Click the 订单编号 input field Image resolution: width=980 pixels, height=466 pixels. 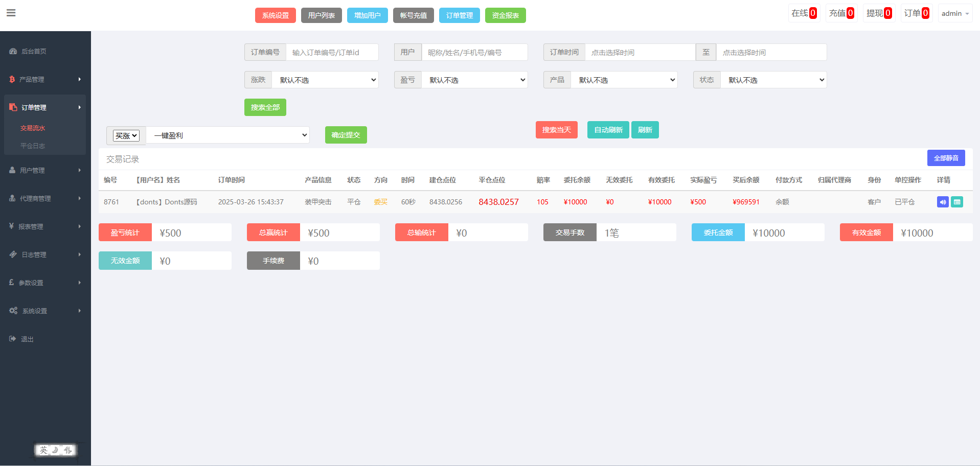click(x=332, y=52)
